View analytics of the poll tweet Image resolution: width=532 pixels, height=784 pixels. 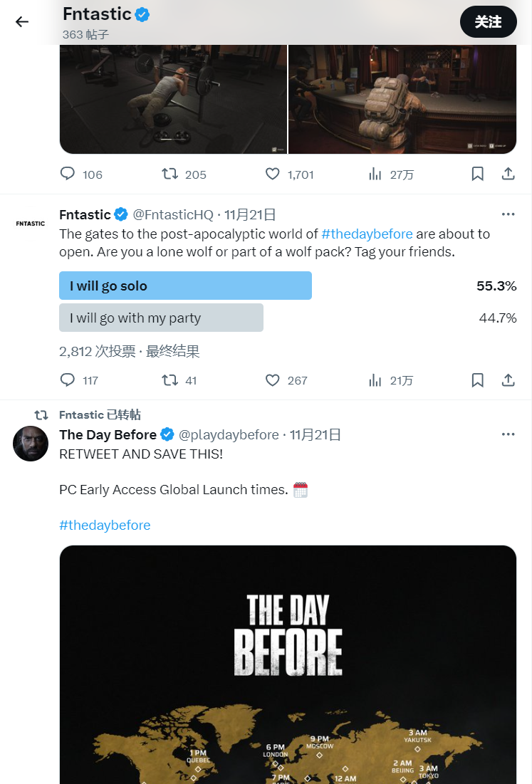click(375, 380)
